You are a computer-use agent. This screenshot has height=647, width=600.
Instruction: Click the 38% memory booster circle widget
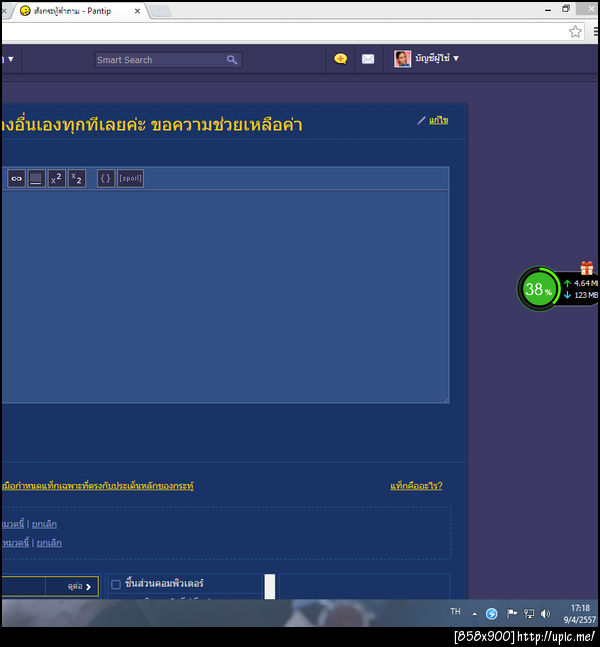click(538, 289)
